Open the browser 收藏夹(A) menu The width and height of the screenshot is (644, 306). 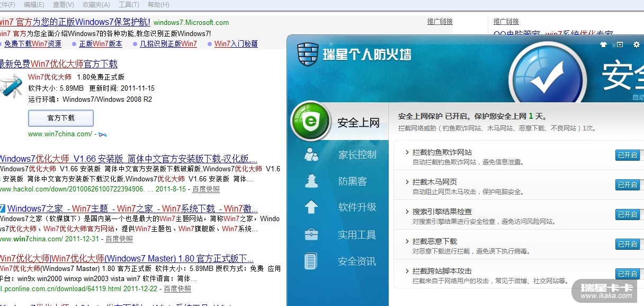96,5
